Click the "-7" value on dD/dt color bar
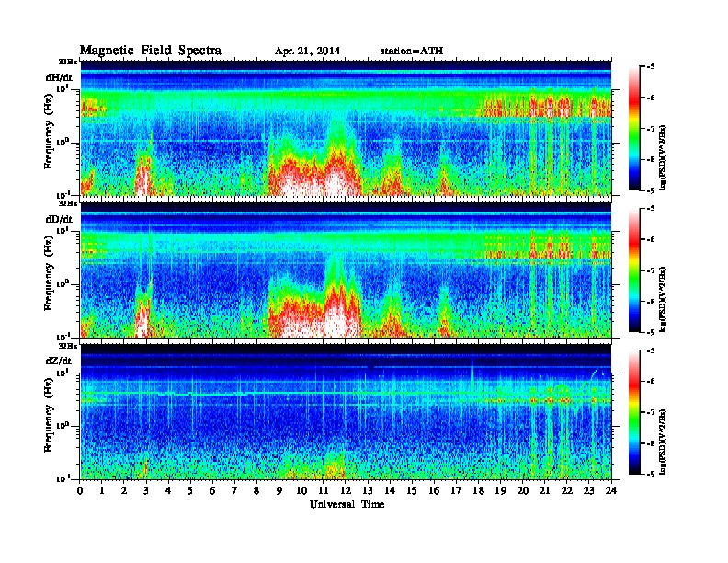This screenshot has height=563, width=728. (x=651, y=270)
